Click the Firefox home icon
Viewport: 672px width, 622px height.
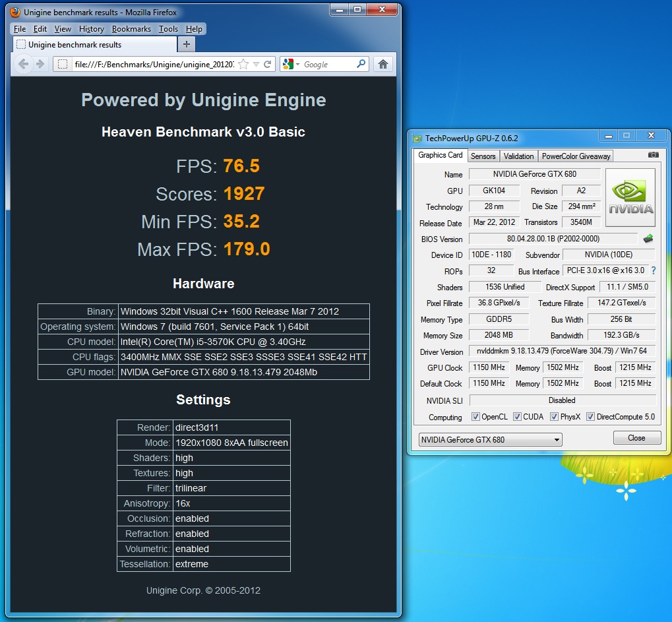point(382,64)
